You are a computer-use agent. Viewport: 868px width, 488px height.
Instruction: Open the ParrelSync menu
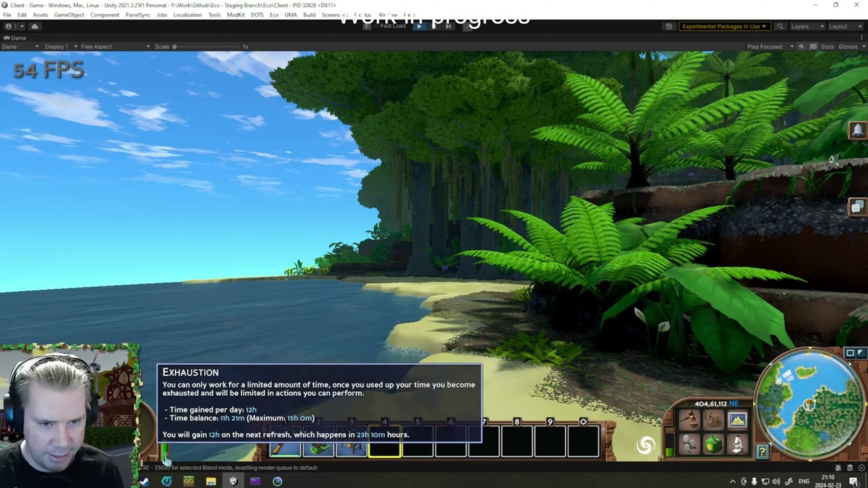138,15
